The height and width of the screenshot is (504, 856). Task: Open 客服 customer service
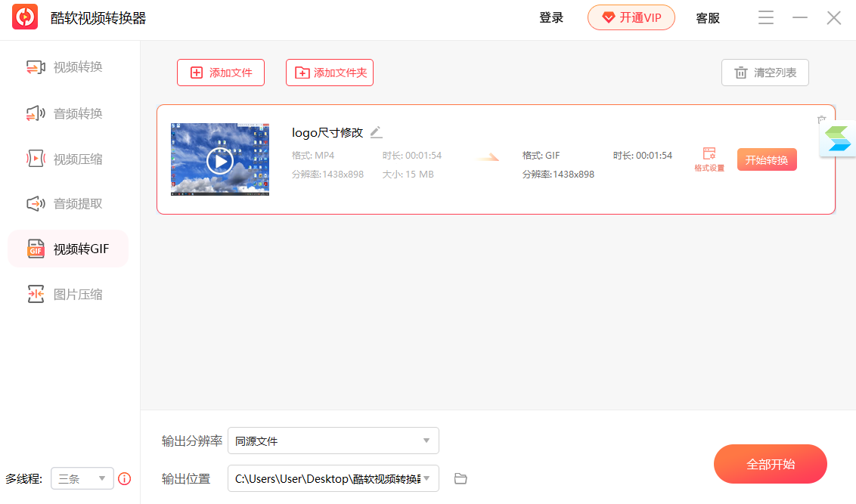(708, 18)
